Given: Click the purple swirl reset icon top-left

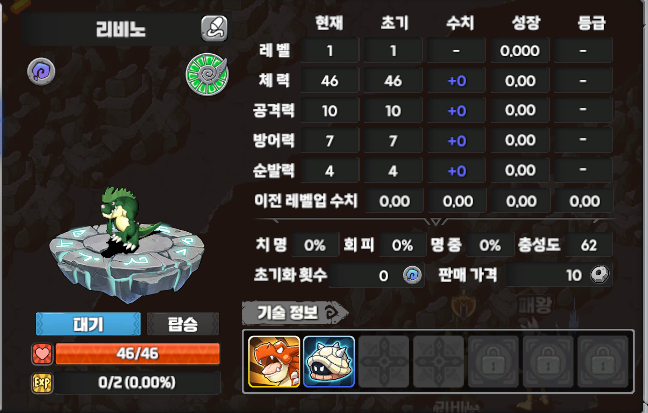Looking at the screenshot, I should pyautogui.click(x=41, y=71).
